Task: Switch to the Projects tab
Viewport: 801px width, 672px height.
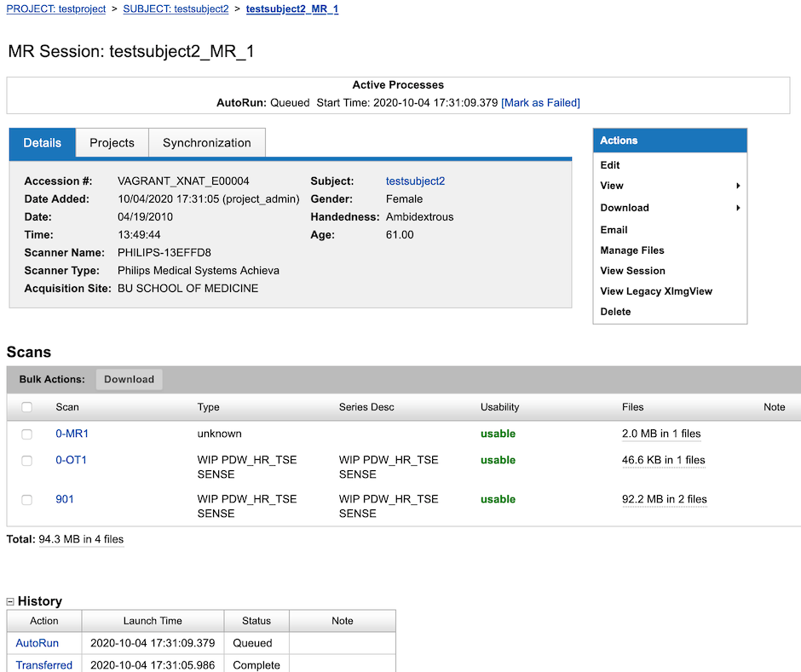Action: coord(112,142)
